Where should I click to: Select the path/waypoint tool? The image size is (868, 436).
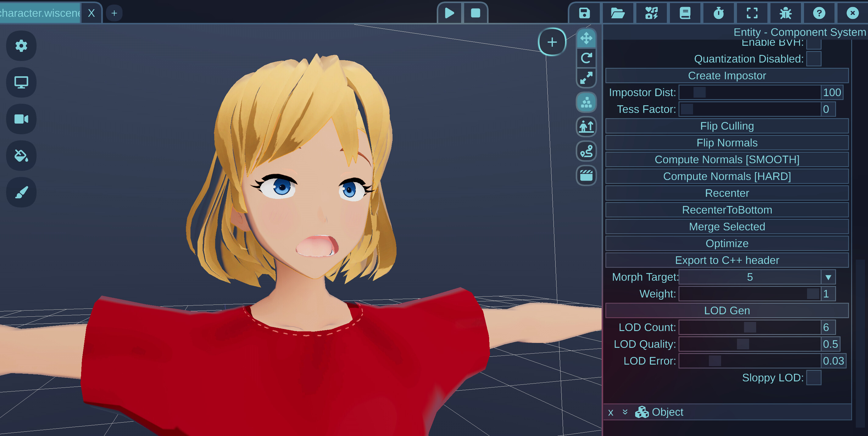(586, 151)
